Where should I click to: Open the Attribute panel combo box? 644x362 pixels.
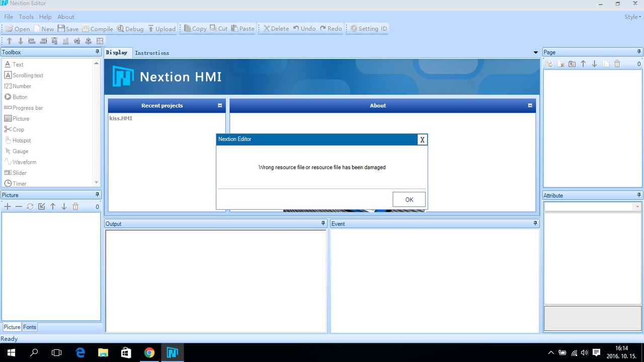point(592,207)
